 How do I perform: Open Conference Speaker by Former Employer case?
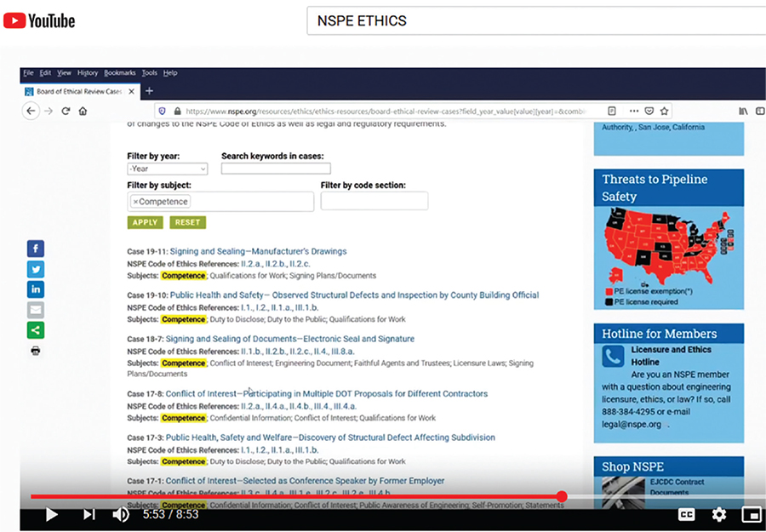tap(305, 481)
